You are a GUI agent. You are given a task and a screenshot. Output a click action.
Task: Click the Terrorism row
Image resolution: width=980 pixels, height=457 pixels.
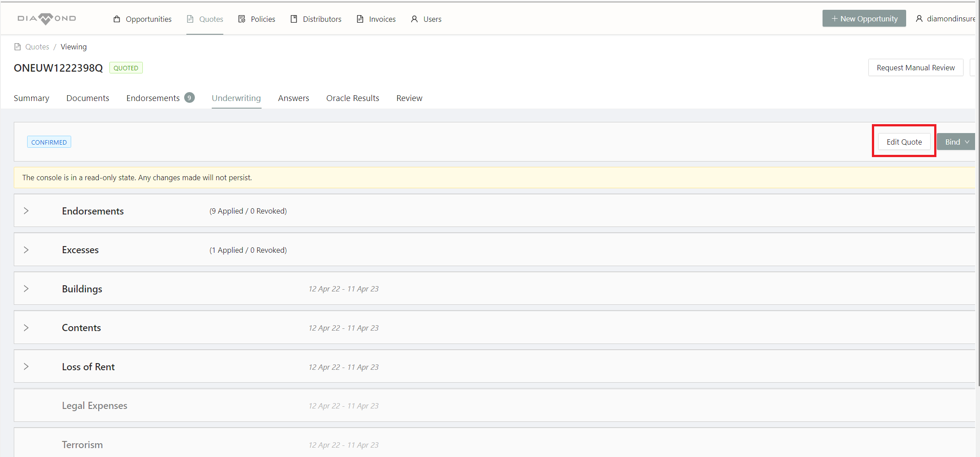tap(495, 443)
